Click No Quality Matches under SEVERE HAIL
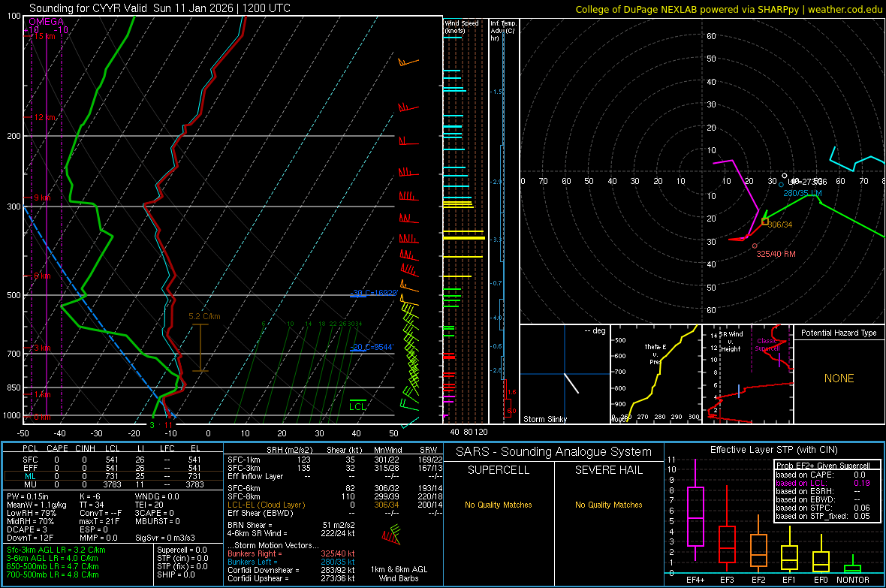The width and height of the screenshot is (886, 588). click(608, 505)
